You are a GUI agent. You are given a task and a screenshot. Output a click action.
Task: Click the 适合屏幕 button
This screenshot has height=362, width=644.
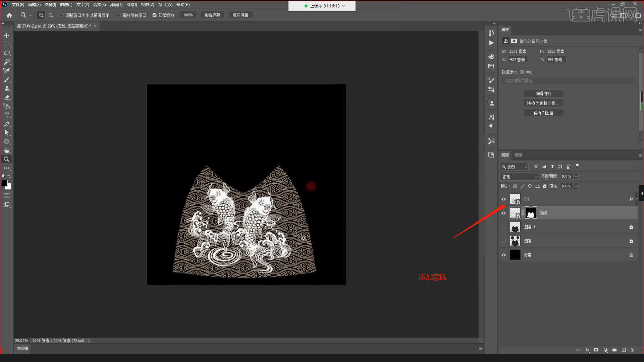tap(212, 15)
